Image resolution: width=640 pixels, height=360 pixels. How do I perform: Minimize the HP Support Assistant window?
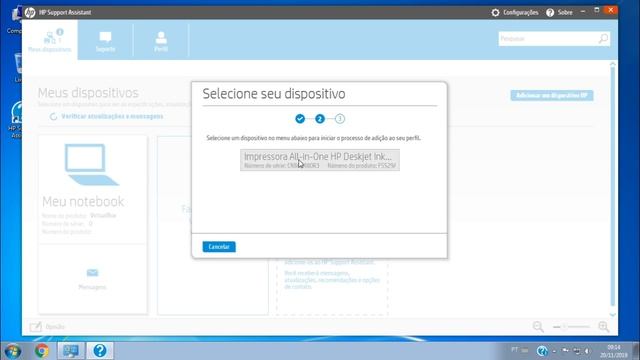coord(583,11)
